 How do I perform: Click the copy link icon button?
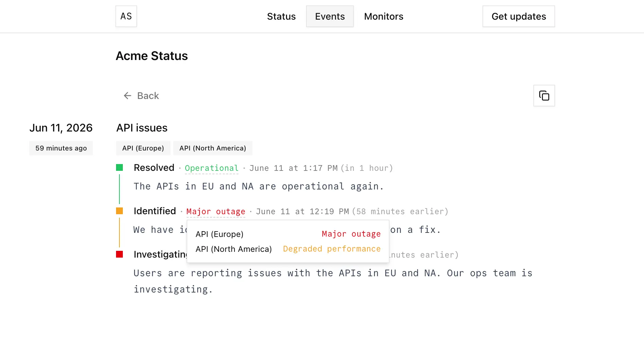(x=544, y=96)
